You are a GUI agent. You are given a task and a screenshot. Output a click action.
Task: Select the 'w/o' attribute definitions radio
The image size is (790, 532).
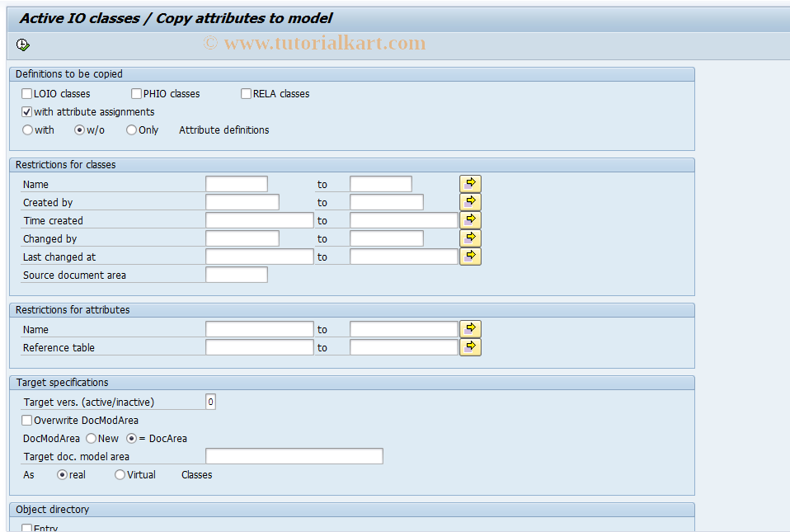(x=80, y=130)
